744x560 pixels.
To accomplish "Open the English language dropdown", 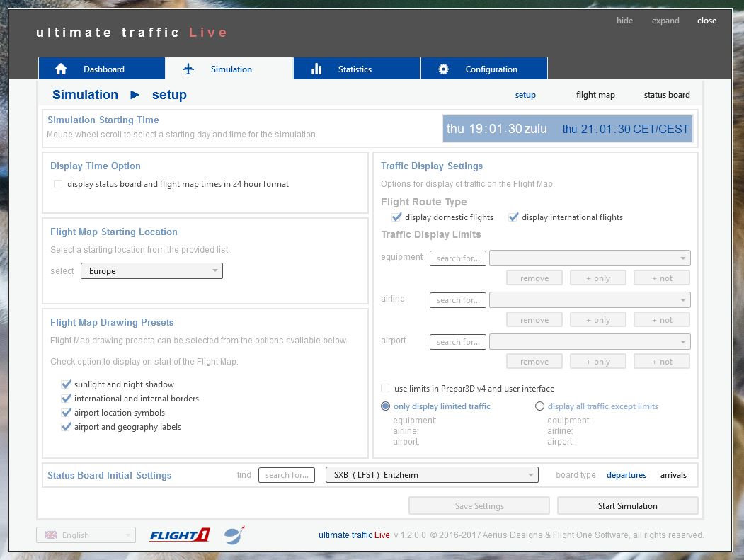I will pos(86,535).
